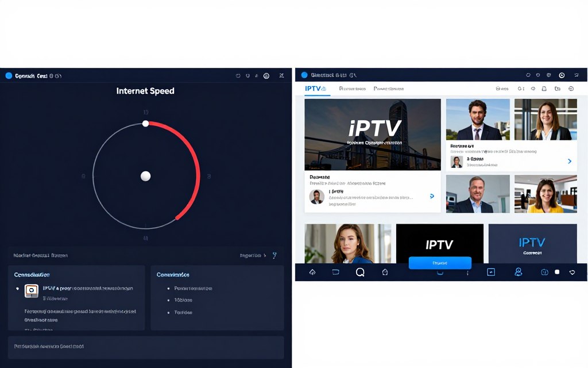Open the chat bubble icon in bottom bar
The height and width of the screenshot is (368, 588).
[x=544, y=272]
